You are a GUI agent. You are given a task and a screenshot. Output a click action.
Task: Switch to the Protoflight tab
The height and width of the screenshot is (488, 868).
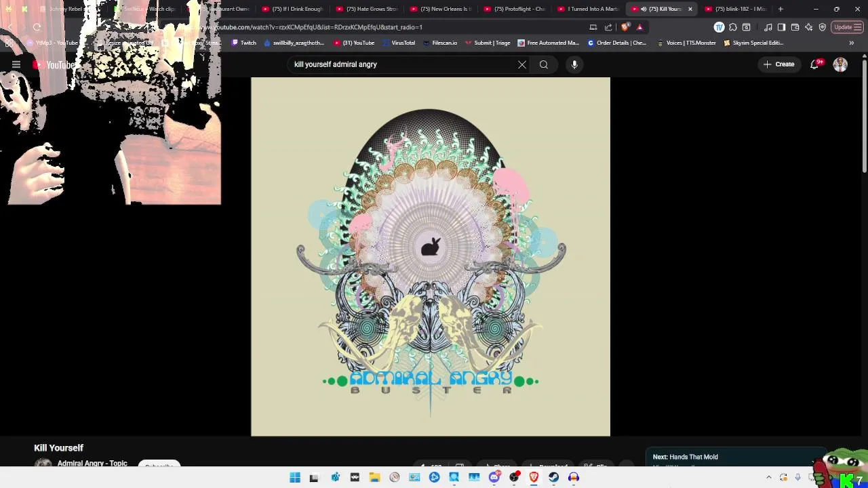[x=516, y=9]
